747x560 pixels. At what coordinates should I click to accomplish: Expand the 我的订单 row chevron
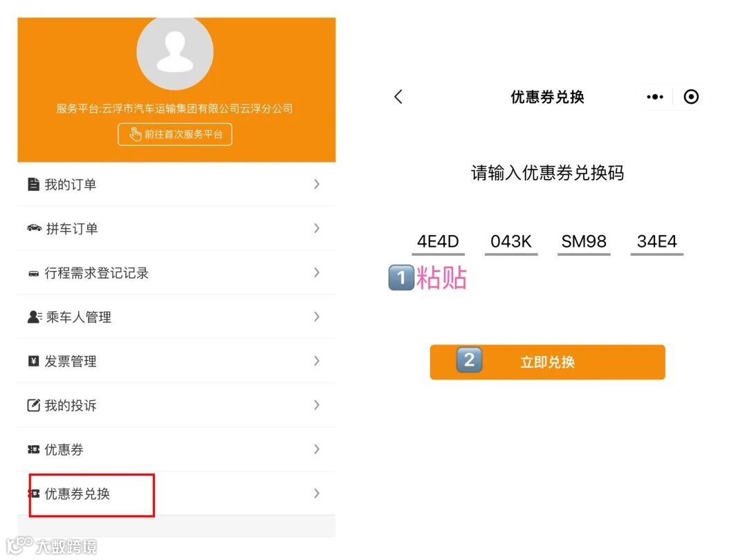coord(317,184)
